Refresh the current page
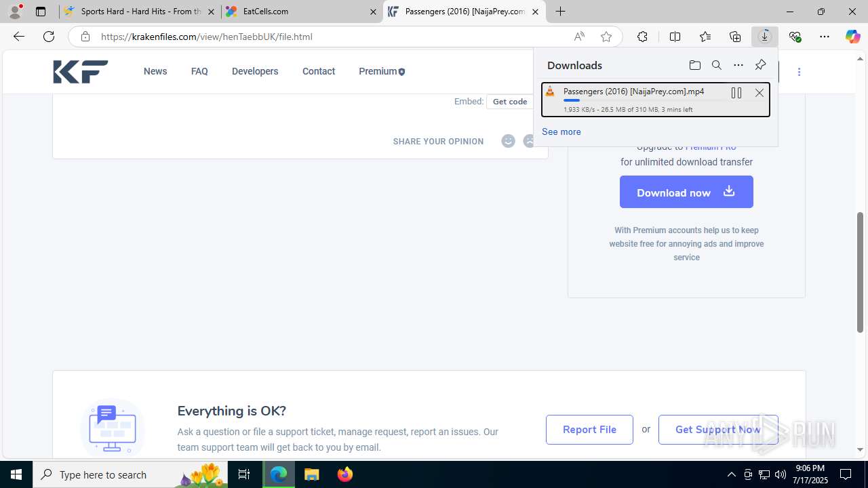 pos(49,37)
